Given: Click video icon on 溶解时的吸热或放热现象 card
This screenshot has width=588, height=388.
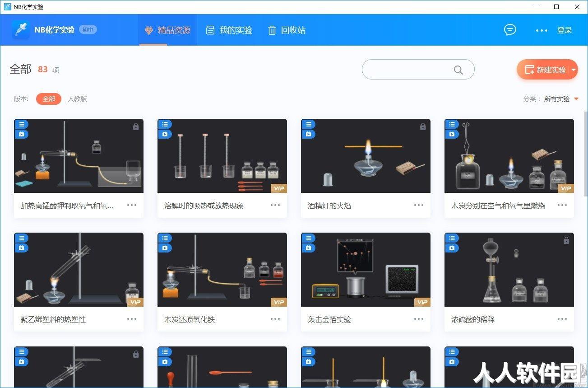Looking at the screenshot, I should 165,134.
